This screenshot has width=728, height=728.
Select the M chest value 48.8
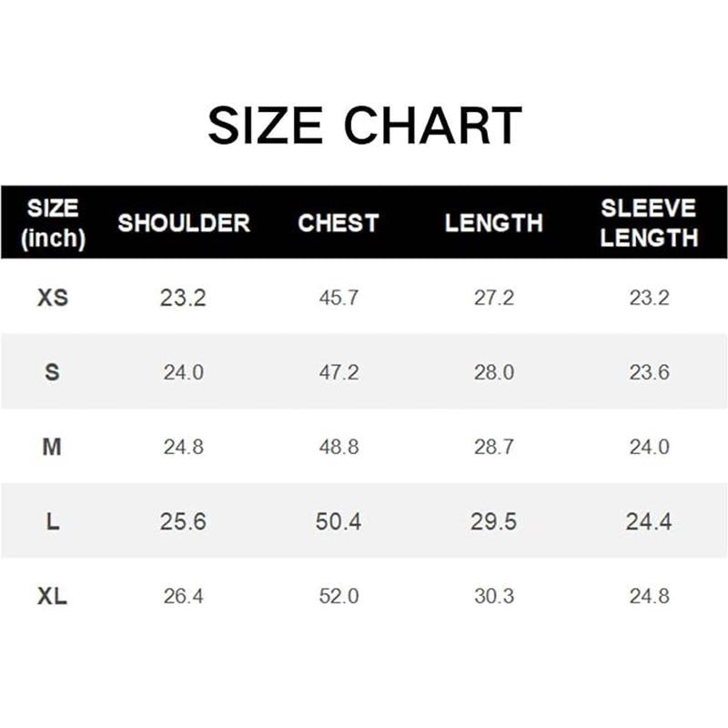339,447
